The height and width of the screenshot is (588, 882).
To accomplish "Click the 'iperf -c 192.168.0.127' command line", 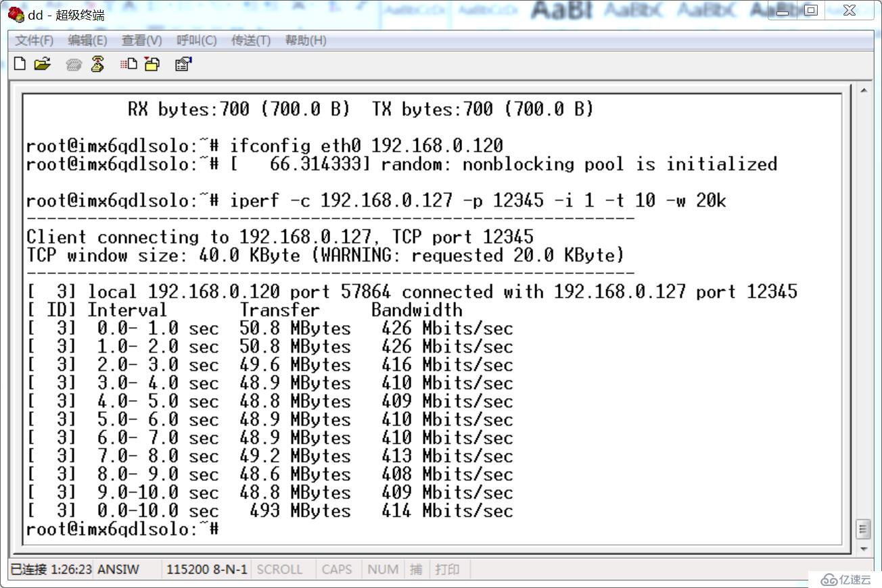I will coord(376,200).
